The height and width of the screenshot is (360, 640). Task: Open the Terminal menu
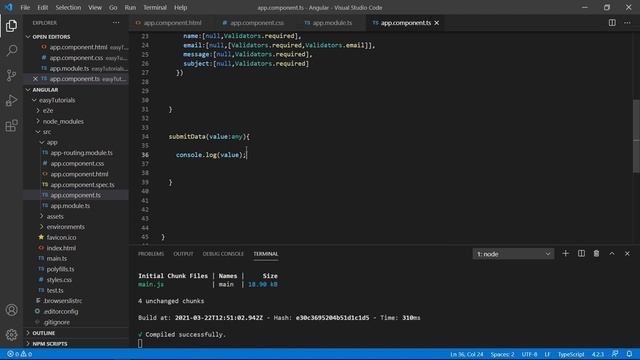pos(155,7)
